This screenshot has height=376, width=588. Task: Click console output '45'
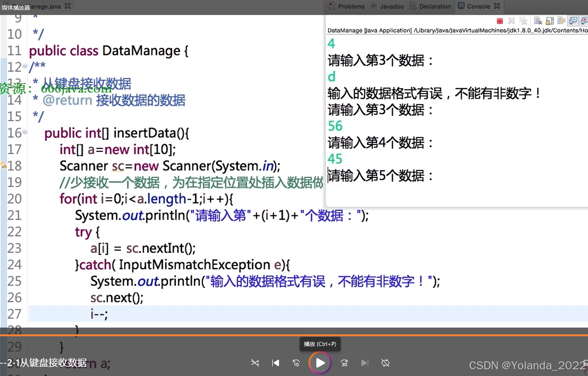click(x=335, y=159)
